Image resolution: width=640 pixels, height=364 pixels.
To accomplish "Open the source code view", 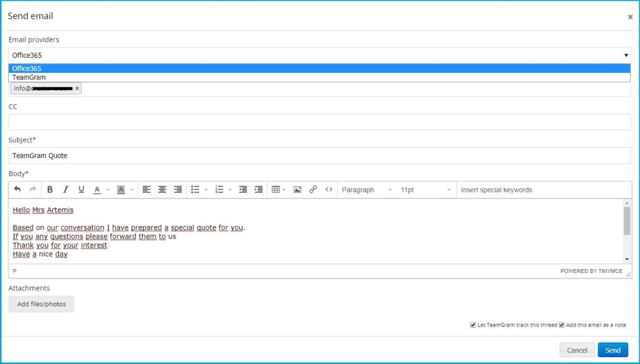I will (x=329, y=190).
